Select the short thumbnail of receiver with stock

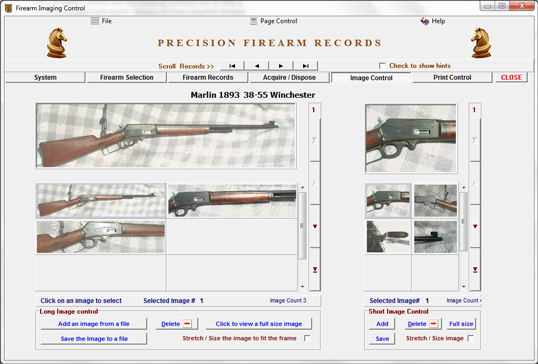point(435,201)
